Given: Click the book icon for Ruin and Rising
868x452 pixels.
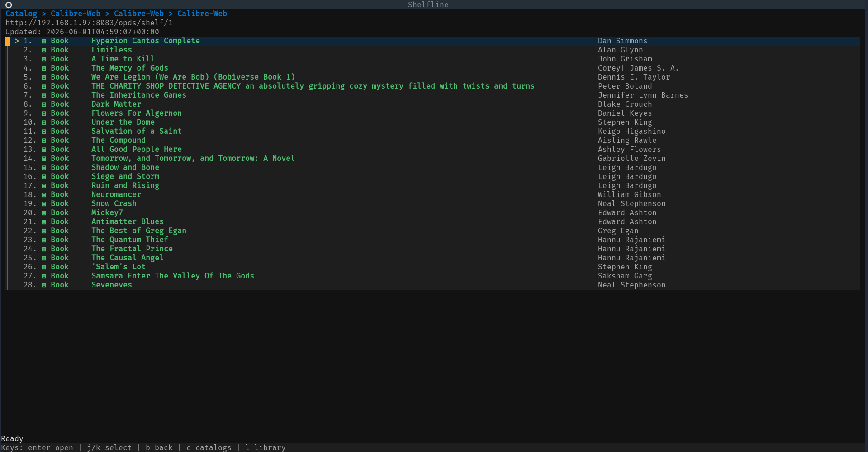Looking at the screenshot, I should pos(44,186).
